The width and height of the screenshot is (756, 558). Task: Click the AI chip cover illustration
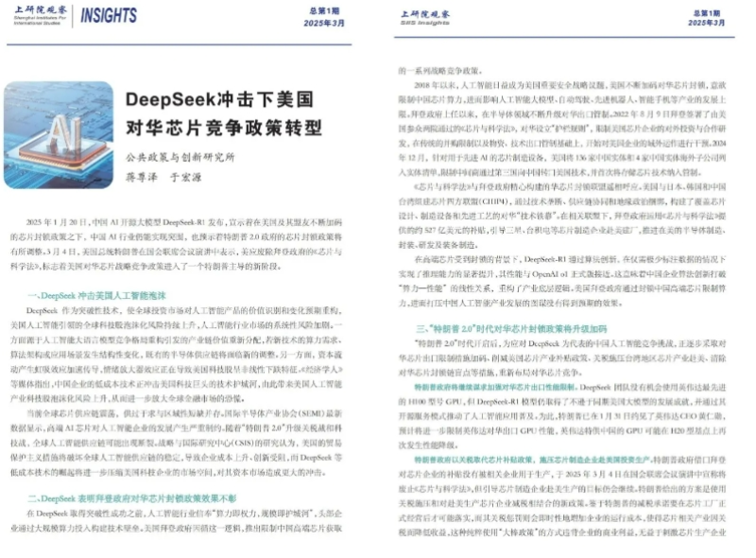[59, 134]
